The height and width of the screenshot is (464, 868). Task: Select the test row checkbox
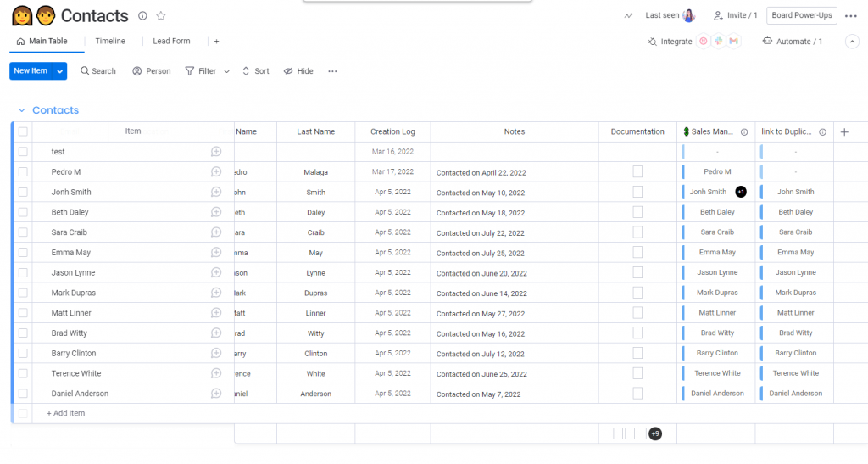[23, 152]
